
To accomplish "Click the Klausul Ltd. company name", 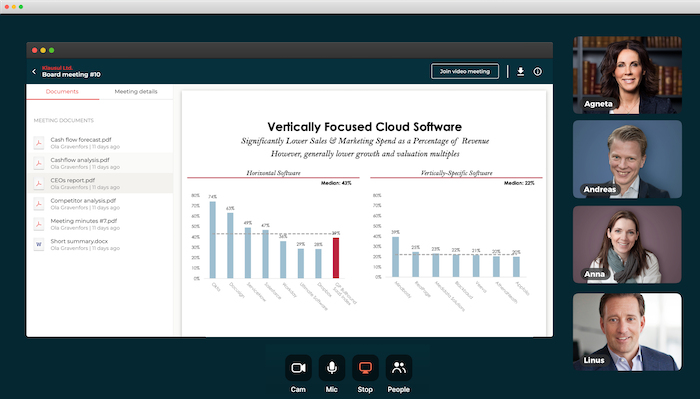I will coord(57,68).
